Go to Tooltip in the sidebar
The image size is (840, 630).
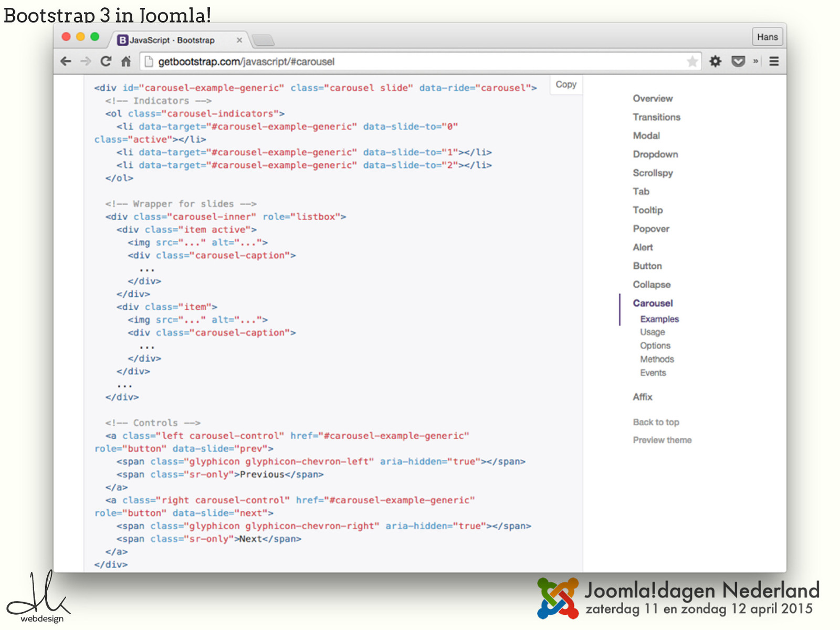pyautogui.click(x=648, y=210)
